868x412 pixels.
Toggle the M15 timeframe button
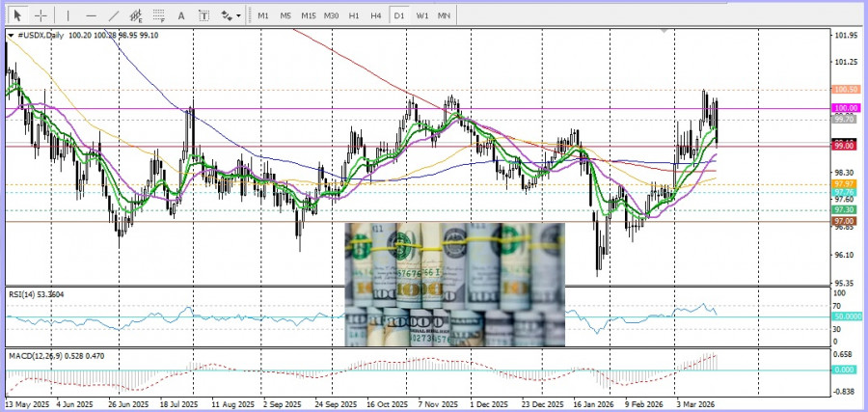click(x=308, y=15)
